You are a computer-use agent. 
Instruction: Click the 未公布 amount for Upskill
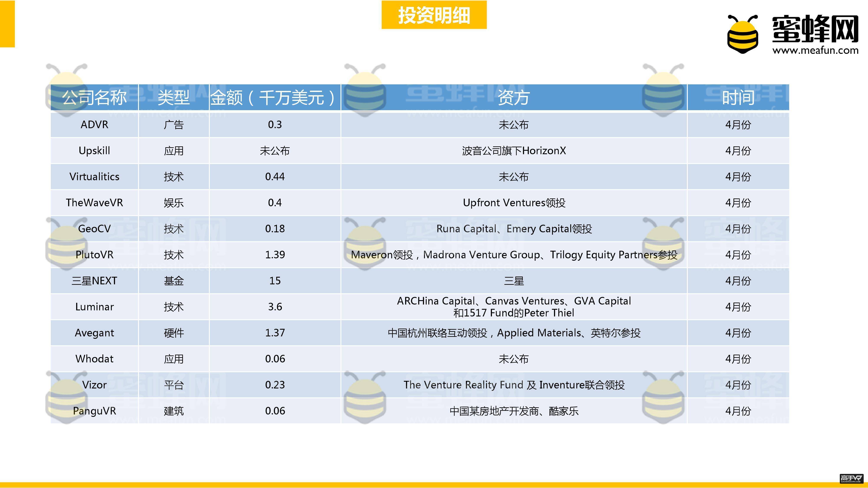pos(275,151)
